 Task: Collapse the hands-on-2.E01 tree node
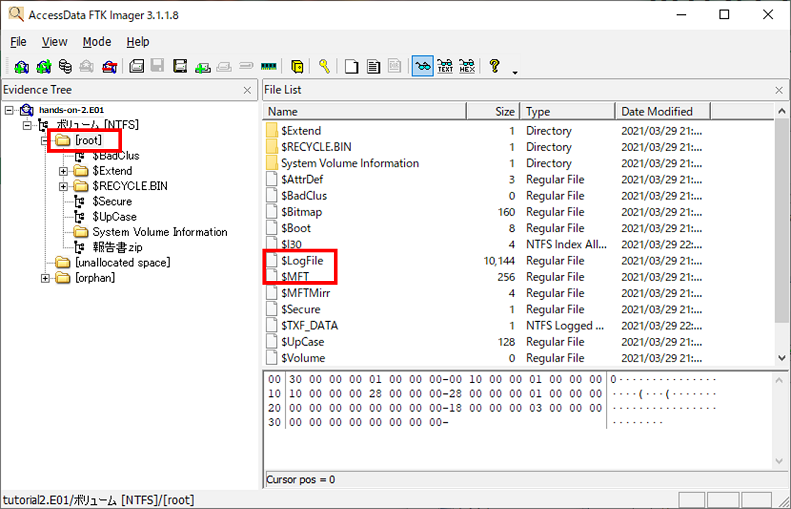click(9, 110)
